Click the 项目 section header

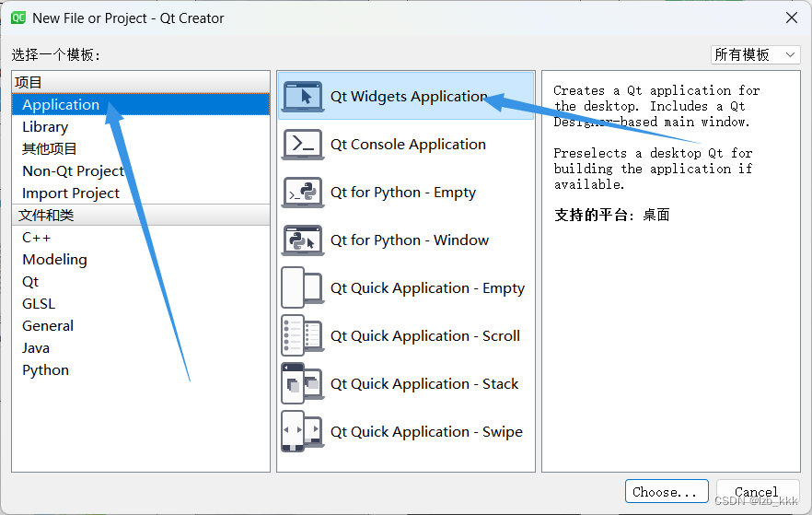[x=141, y=82]
